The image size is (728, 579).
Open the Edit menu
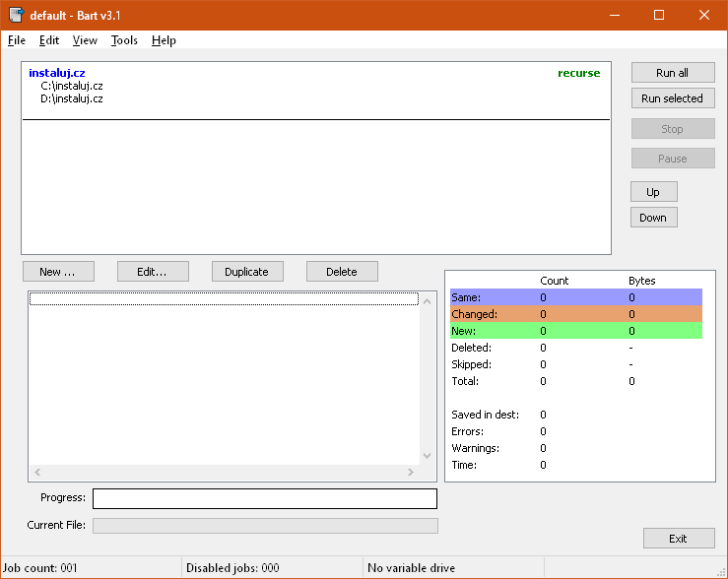[49, 40]
